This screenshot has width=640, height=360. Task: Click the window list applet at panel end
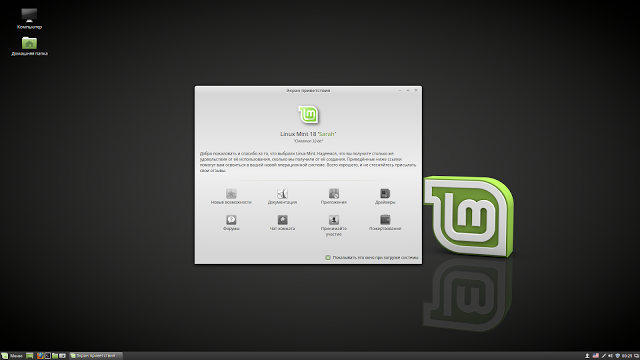636,356
